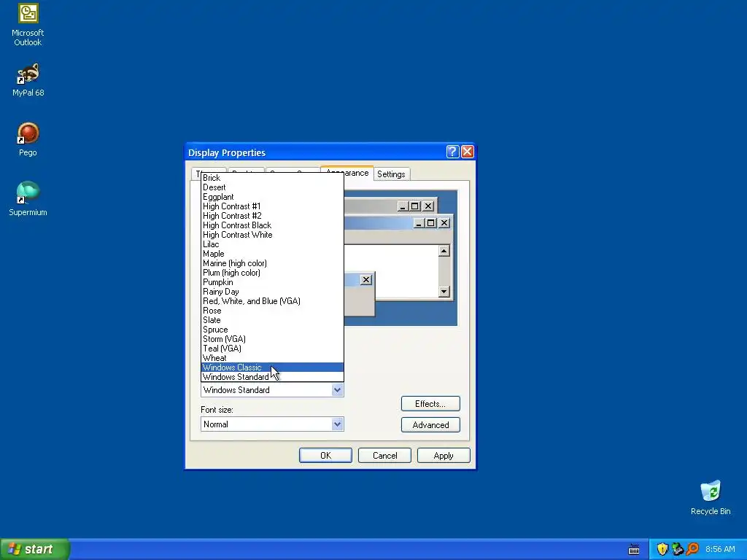
Task: Choose the Spruce color scheme
Action: 272,330
